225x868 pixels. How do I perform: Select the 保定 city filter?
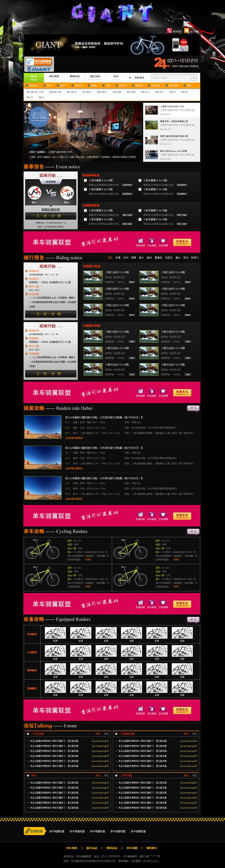click(x=110, y=258)
